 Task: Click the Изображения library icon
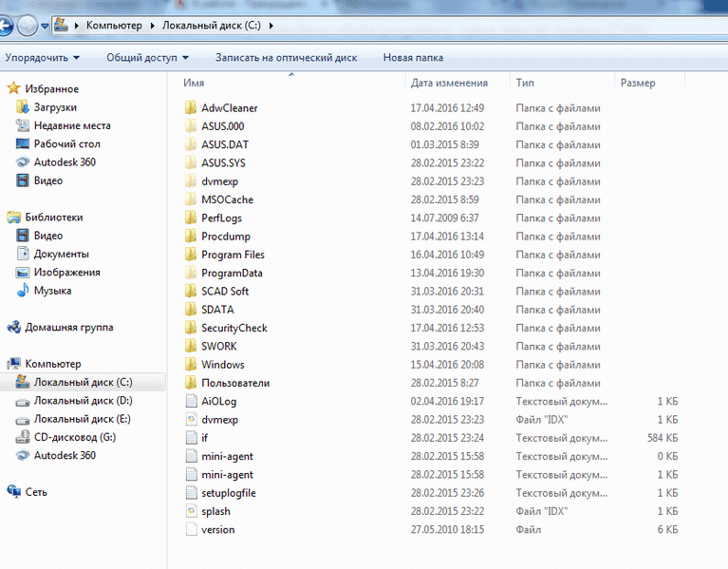click(x=22, y=273)
